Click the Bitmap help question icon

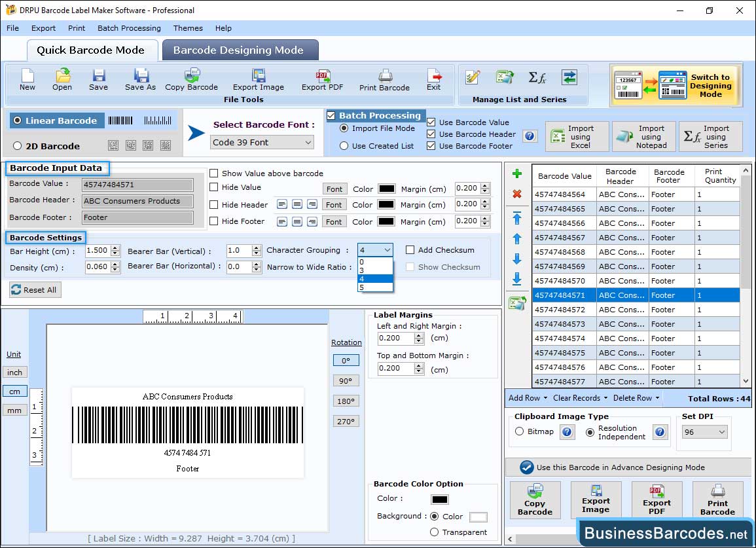567,431
